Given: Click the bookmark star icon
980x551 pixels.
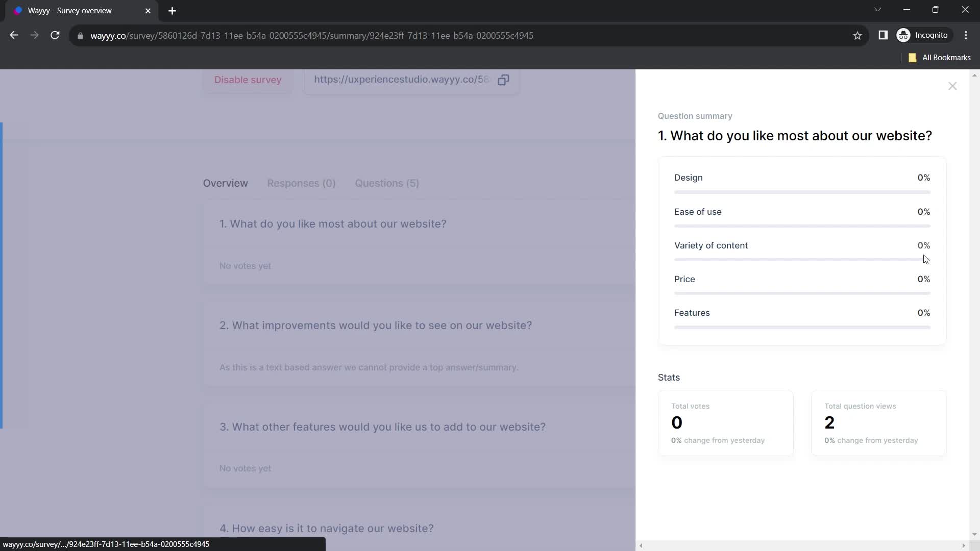Looking at the screenshot, I should tap(857, 35).
